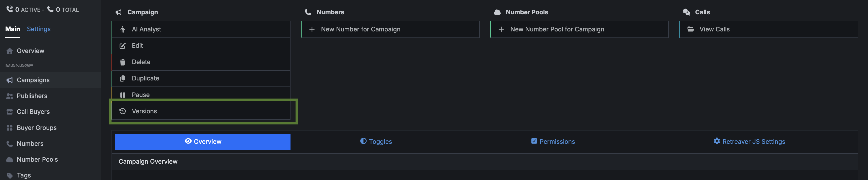This screenshot has height=180, width=868.
Task: Open Retreaver JS Settings tab
Action: click(x=749, y=142)
